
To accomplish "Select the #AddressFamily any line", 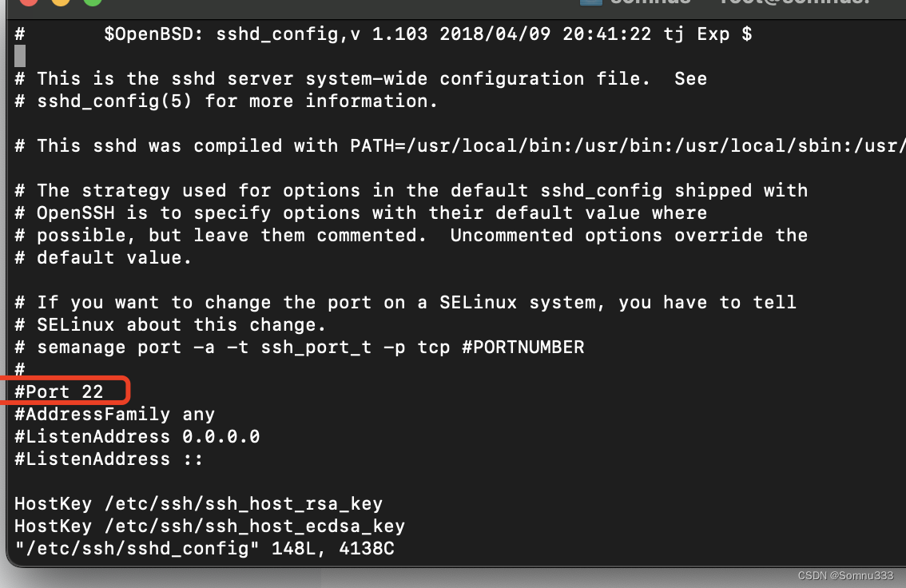I will [x=114, y=414].
